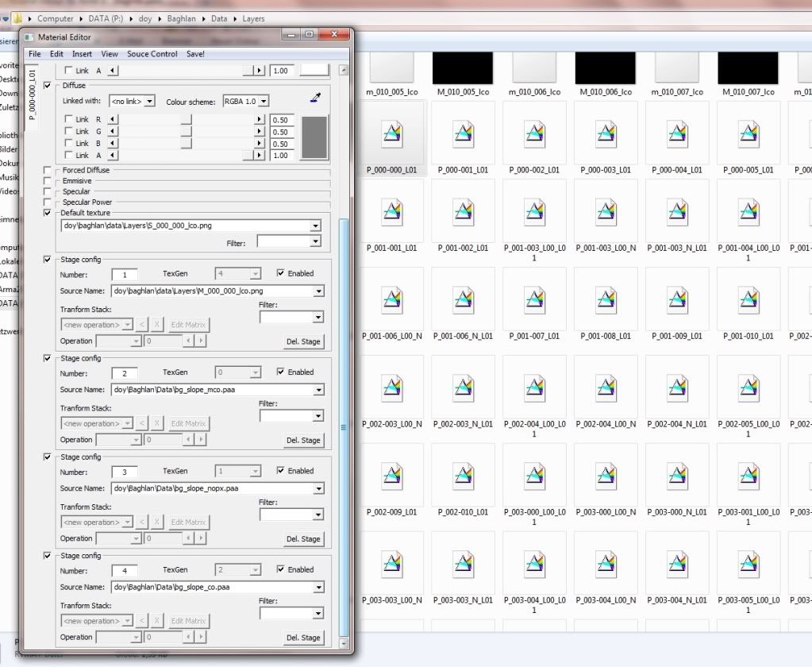This screenshot has height=667, width=812.
Task: Open the Insert menu
Action: (x=82, y=54)
